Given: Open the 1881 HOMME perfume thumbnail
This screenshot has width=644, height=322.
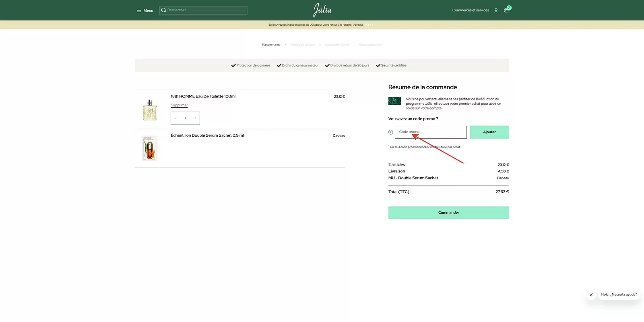Looking at the screenshot, I should [x=150, y=110].
